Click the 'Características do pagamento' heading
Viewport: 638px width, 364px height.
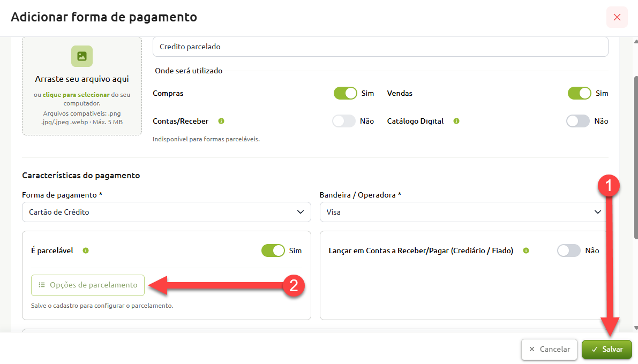[x=81, y=175]
